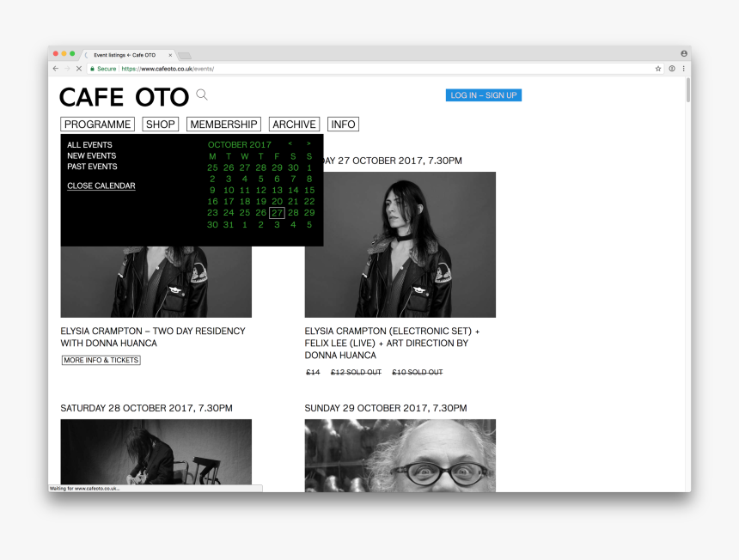Open the MEMBERSHIP menu

[x=224, y=125]
